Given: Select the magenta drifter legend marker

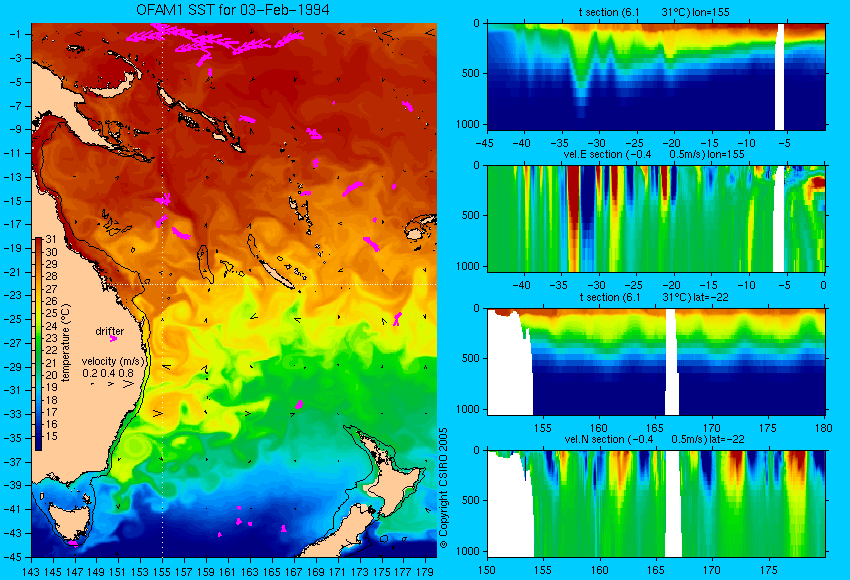Looking at the screenshot, I should pos(113,339).
